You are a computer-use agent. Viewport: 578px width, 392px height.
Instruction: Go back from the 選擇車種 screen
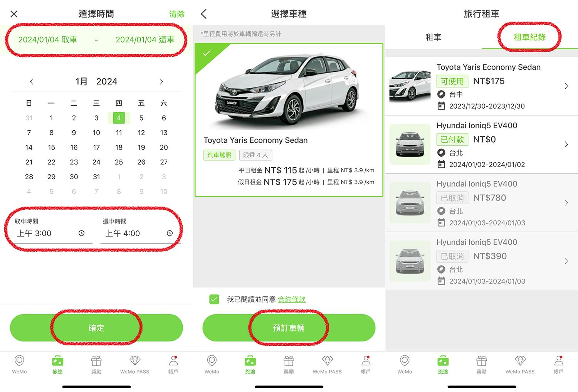pyautogui.click(x=204, y=14)
